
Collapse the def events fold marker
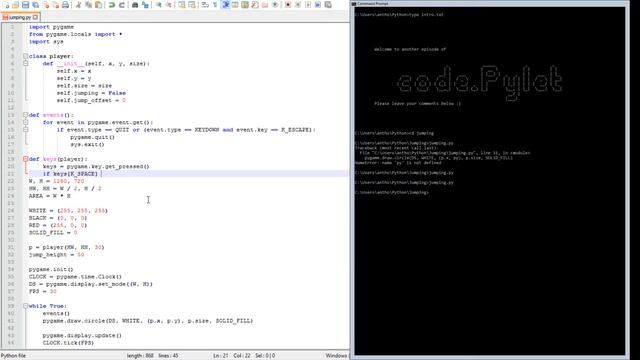coord(25,115)
